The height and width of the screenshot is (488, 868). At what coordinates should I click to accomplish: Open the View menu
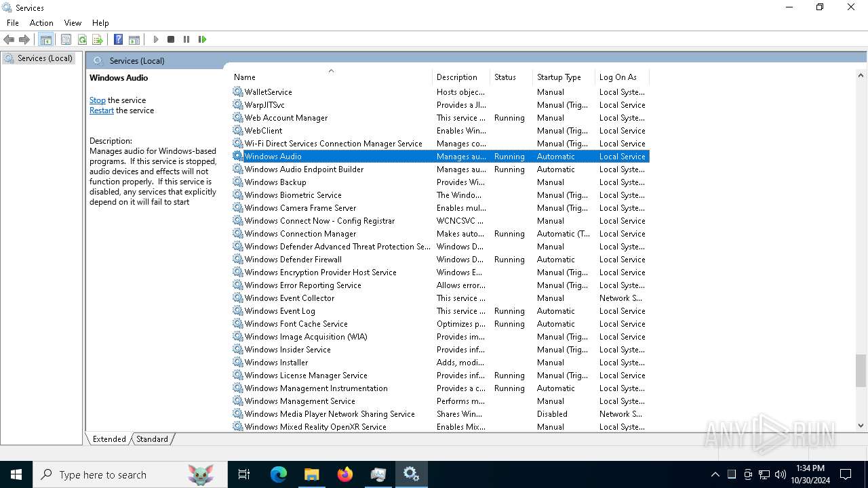point(73,23)
